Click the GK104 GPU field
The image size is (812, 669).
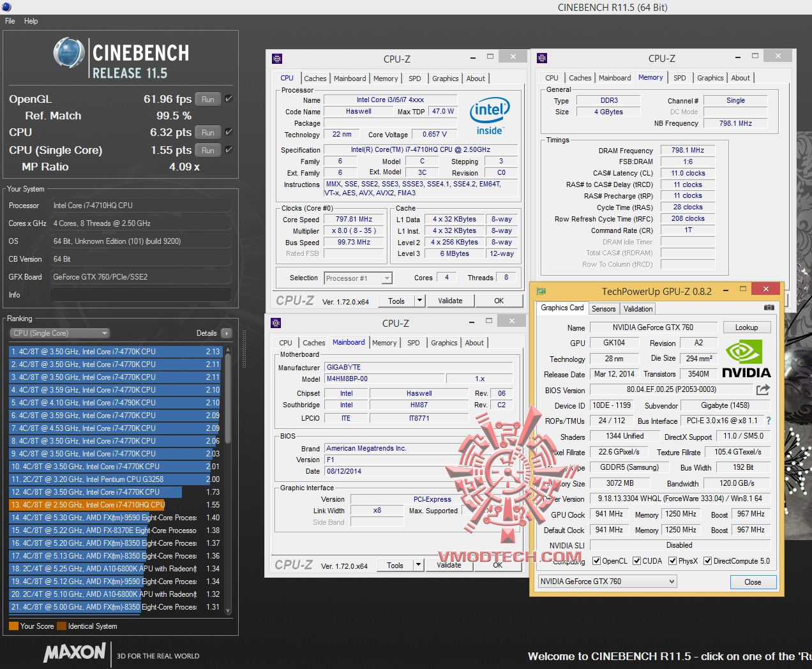tap(614, 343)
